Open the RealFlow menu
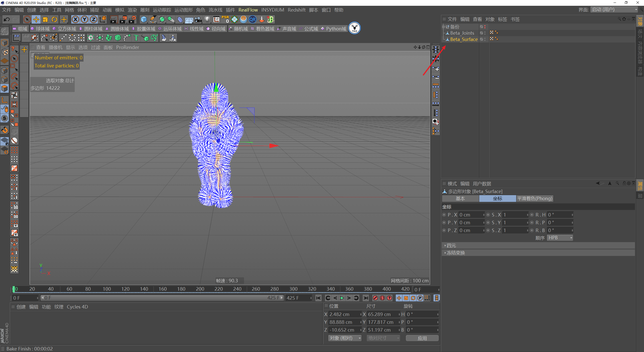The image size is (644, 352). click(x=248, y=10)
